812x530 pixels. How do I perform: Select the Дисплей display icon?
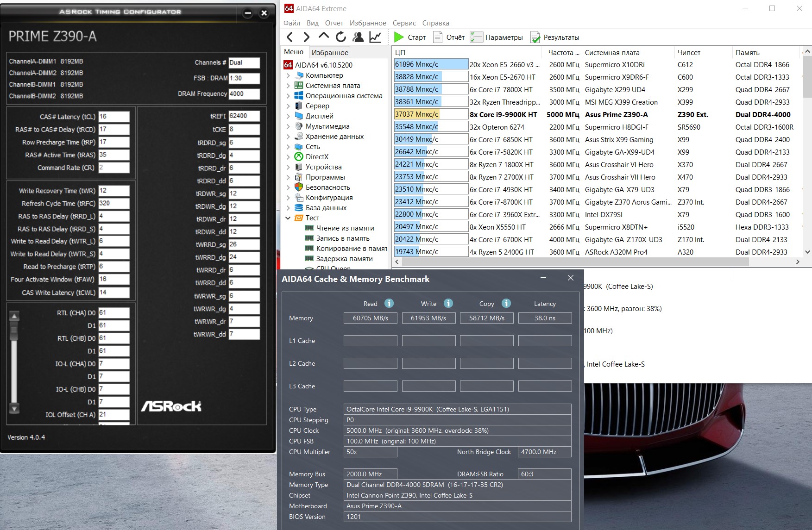click(299, 116)
